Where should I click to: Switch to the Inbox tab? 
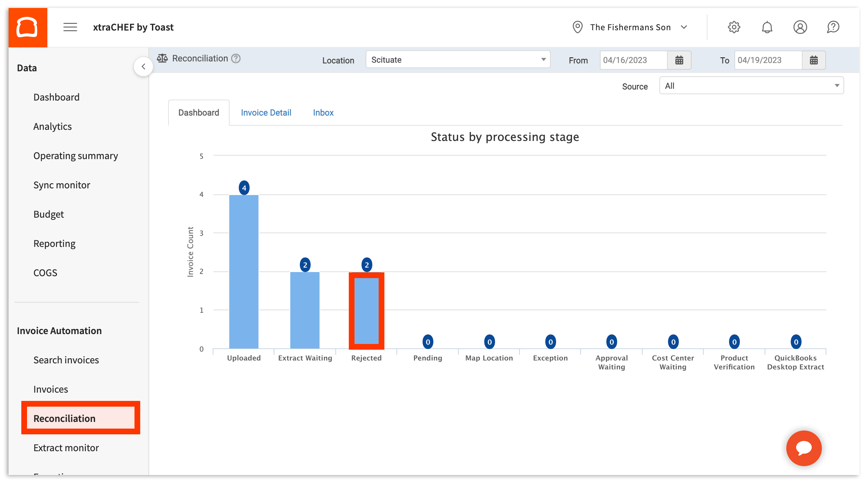323,113
